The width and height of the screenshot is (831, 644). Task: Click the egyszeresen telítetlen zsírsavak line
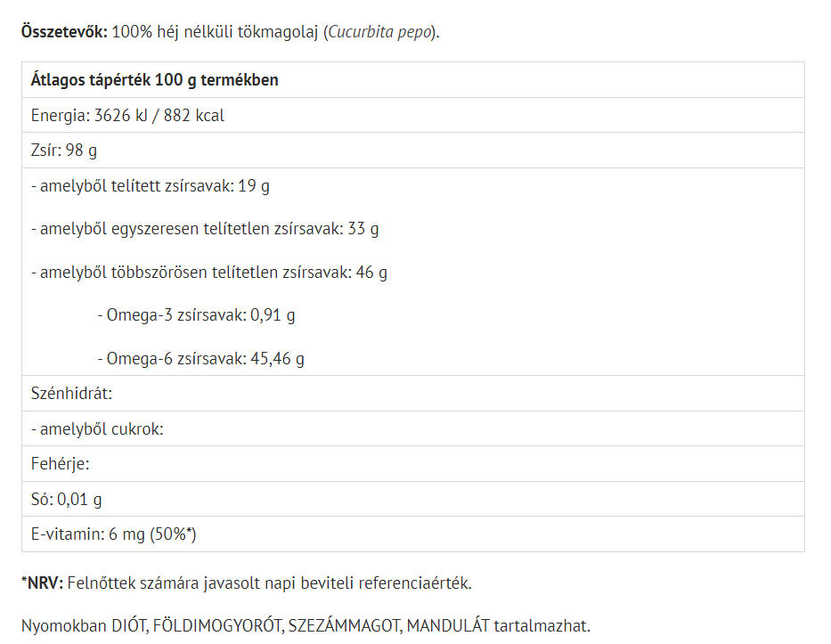pos(204,229)
